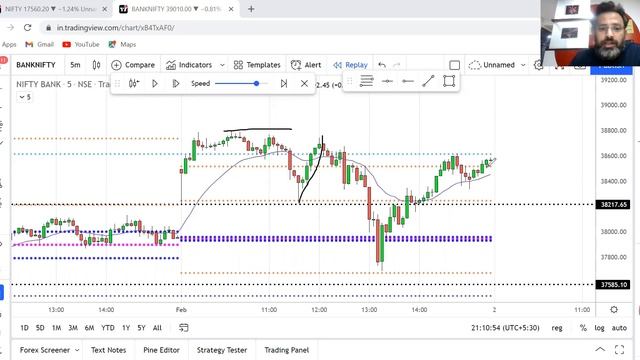
Task: Toggle the reg session setting
Action: [557, 328]
